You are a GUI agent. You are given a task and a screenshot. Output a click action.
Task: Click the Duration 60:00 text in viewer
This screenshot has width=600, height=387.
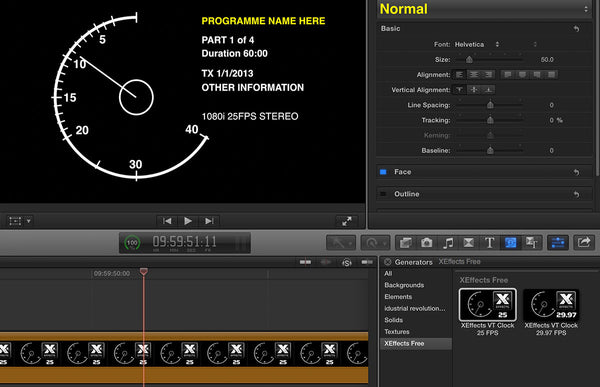235,54
